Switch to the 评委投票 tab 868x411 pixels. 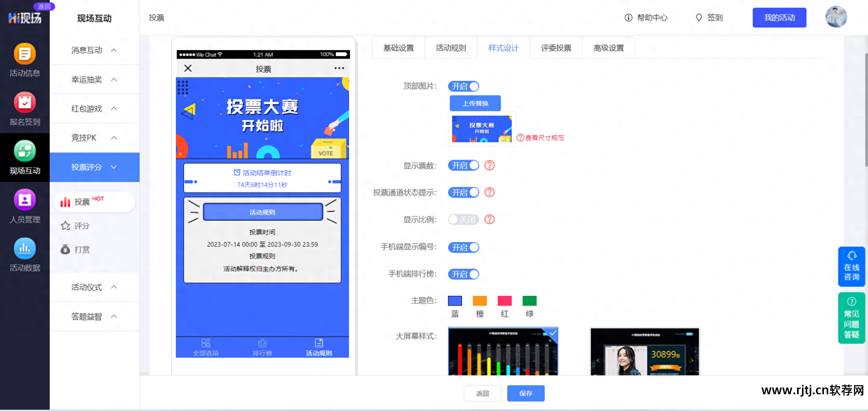coord(556,47)
